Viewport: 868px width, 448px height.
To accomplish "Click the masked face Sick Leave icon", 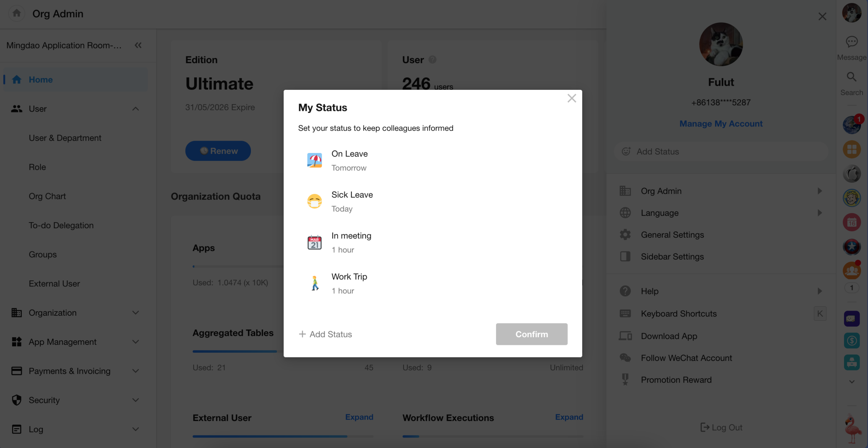I will pos(314,201).
